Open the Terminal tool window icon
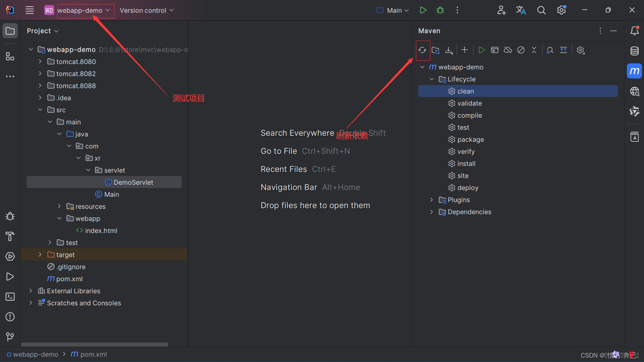 click(x=10, y=297)
